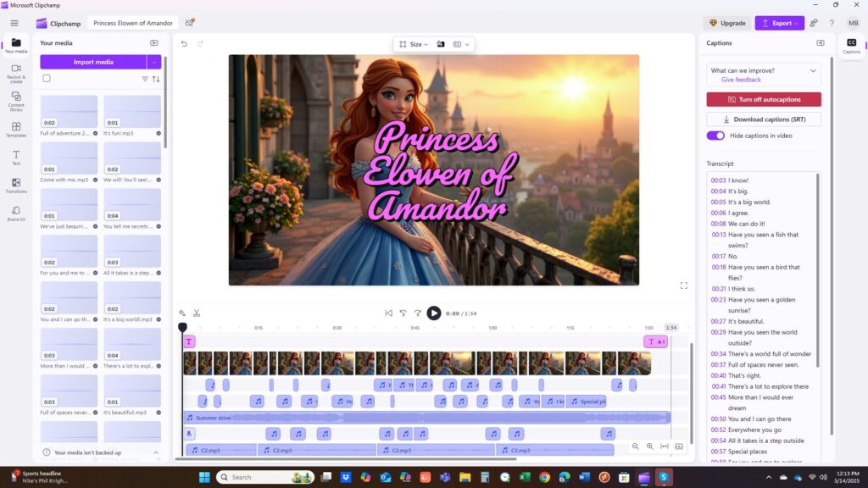Click the timeline playhead scrubber
Image resolution: width=868 pixels, height=488 pixels.
point(182,327)
